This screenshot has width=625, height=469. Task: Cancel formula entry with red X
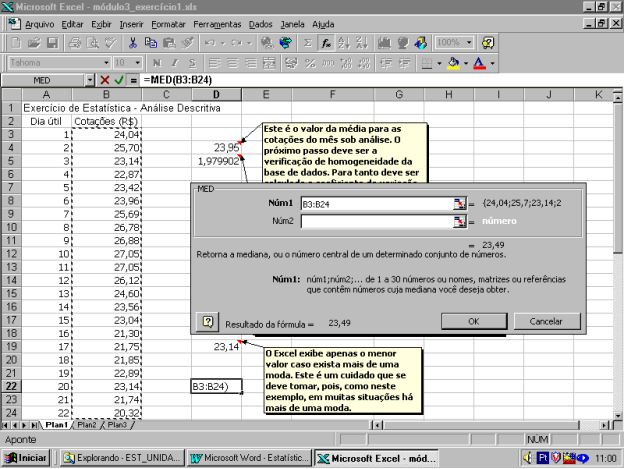pos(105,80)
